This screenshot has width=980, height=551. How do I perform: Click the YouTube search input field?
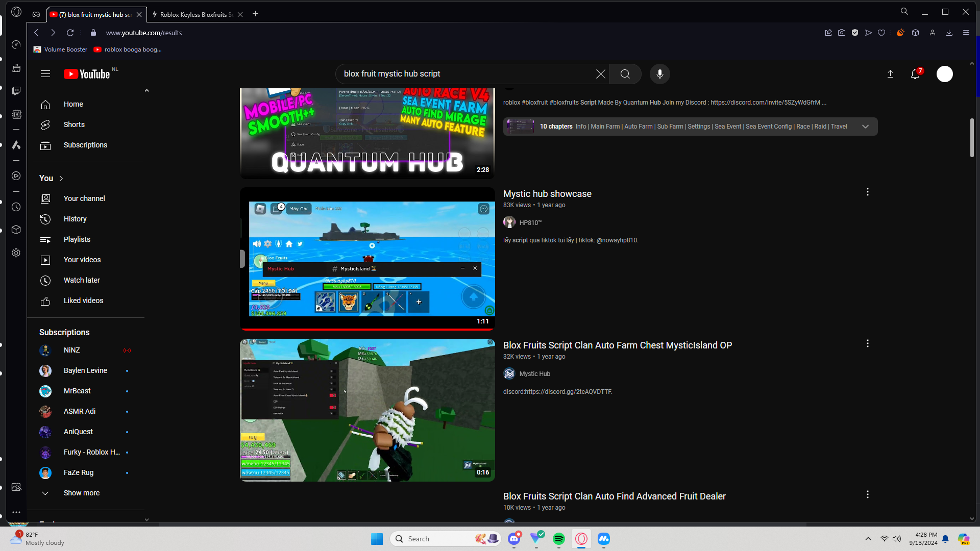[467, 74]
